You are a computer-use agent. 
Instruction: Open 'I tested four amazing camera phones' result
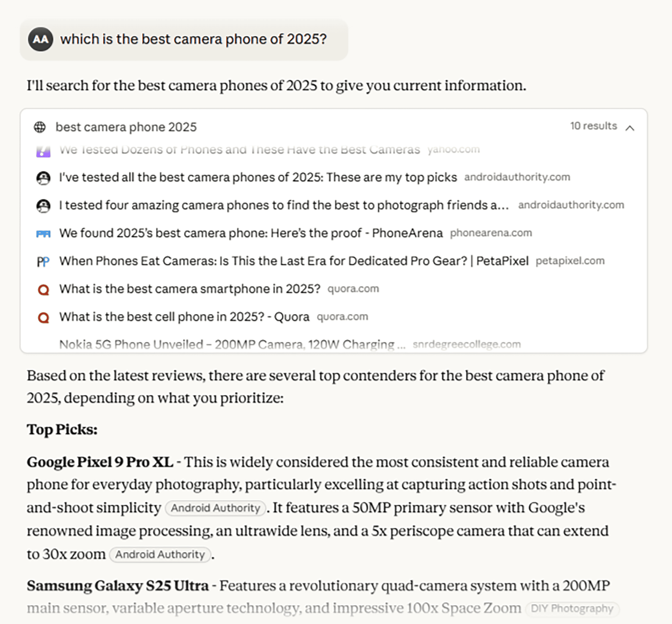click(284, 205)
